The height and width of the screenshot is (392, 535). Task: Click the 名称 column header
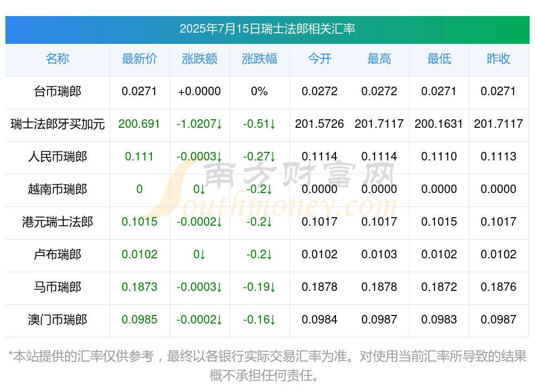pyautogui.click(x=57, y=59)
